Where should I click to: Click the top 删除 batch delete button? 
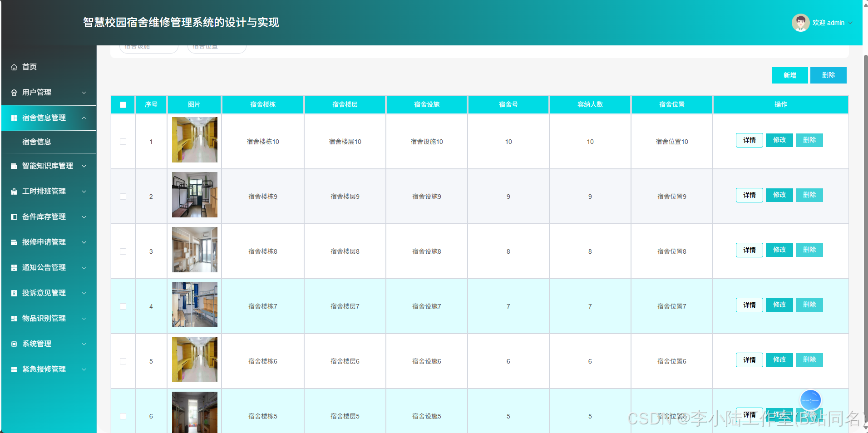[829, 75]
